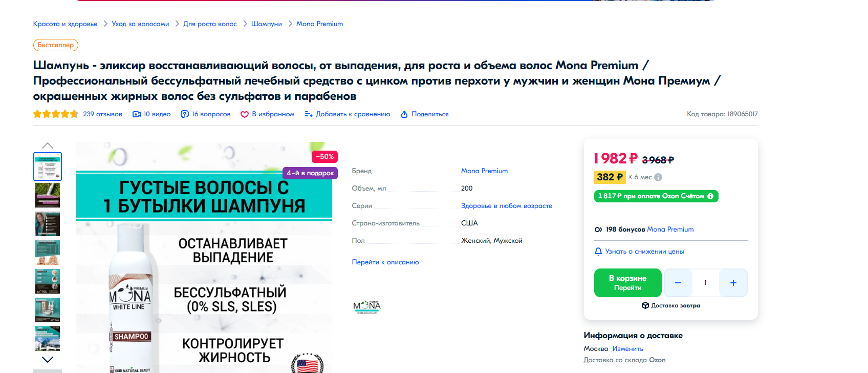The width and height of the screenshot is (868, 373).
Task: Go to cart via В корзине button
Action: [x=628, y=283]
